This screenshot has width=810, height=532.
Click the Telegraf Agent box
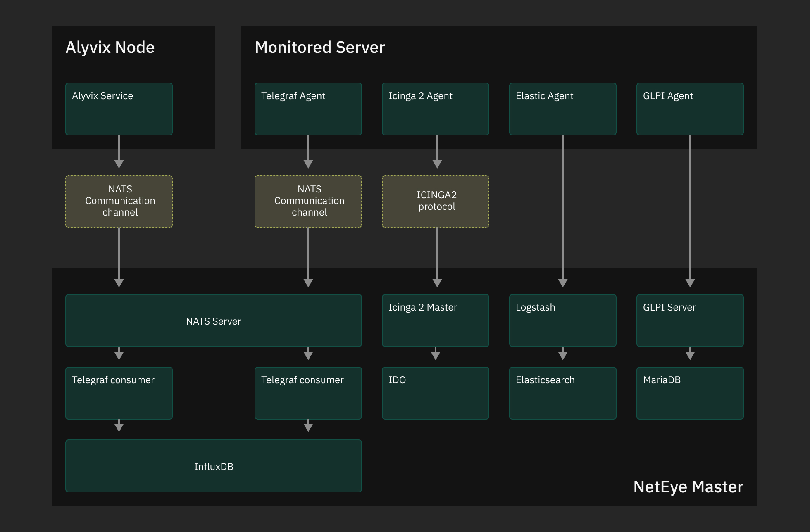[308, 109]
